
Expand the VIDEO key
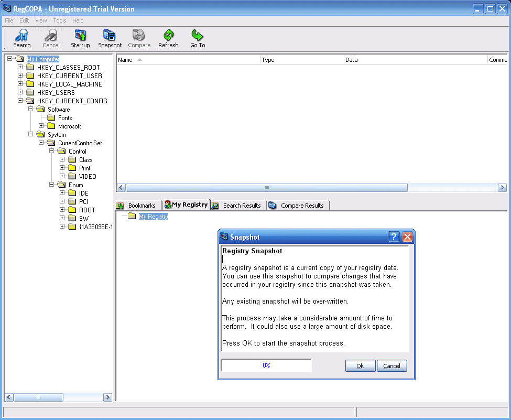click(62, 176)
